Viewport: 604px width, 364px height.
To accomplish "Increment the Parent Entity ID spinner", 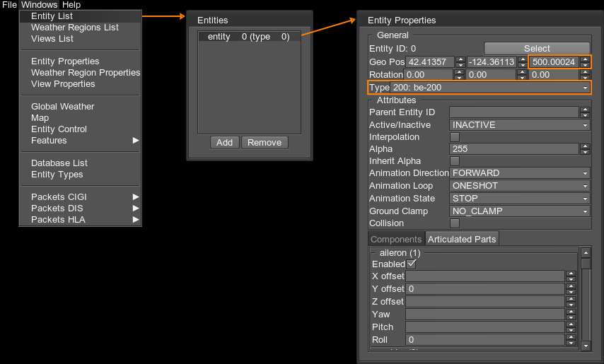I will [585, 110].
